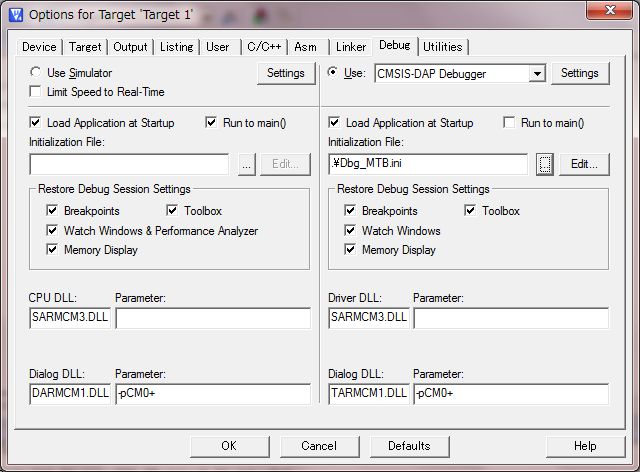
Task: Toggle the right-side Toolbox checkbox
Action: [x=471, y=211]
